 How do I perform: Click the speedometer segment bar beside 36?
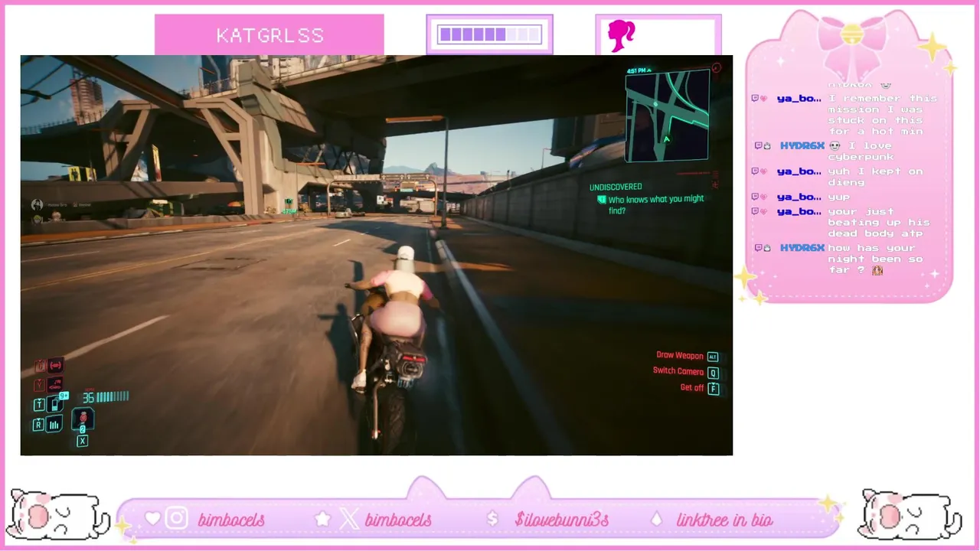(x=113, y=396)
